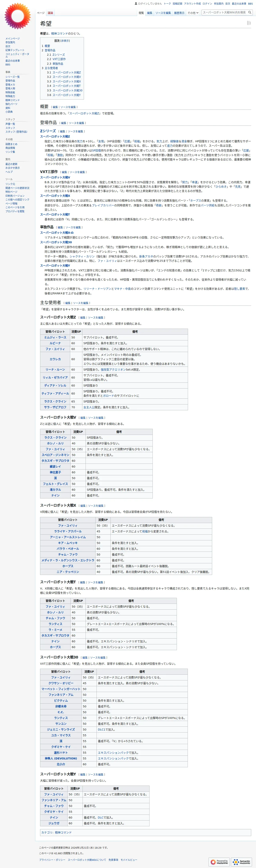Open 免責事項 footer link
This screenshot has width=256, height=868.
point(113,860)
